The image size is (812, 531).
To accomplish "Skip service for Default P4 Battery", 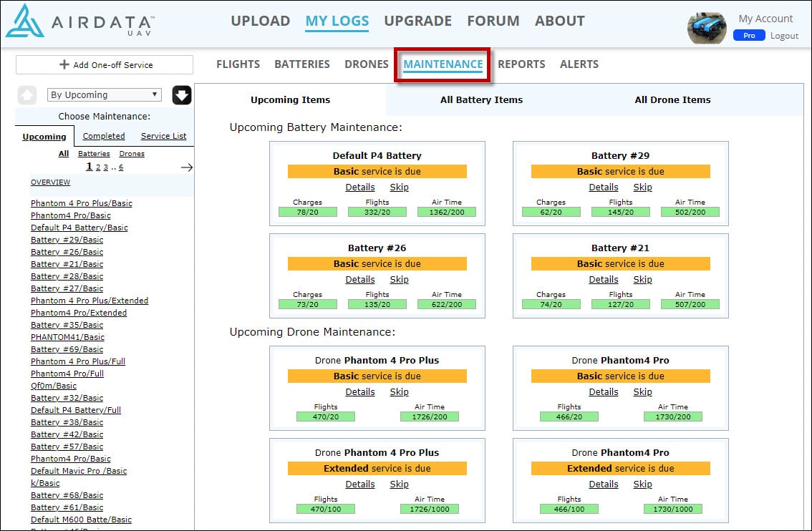I will coord(400,187).
